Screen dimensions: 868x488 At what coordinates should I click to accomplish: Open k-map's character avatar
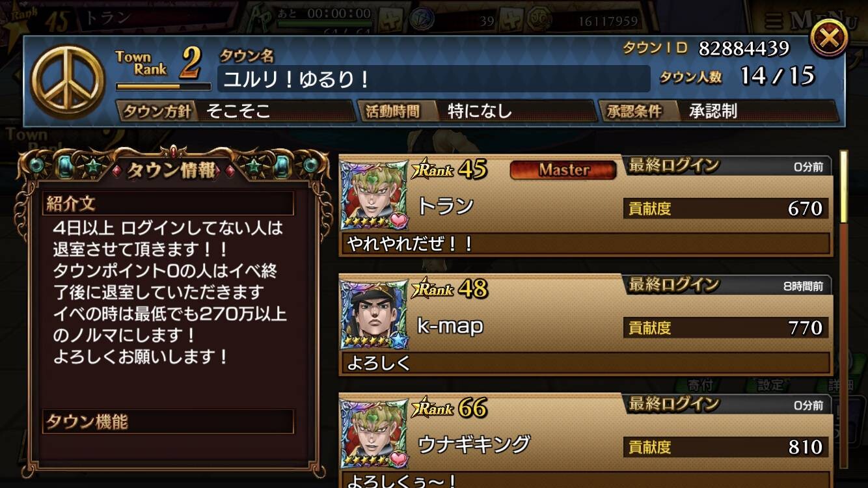tap(374, 315)
